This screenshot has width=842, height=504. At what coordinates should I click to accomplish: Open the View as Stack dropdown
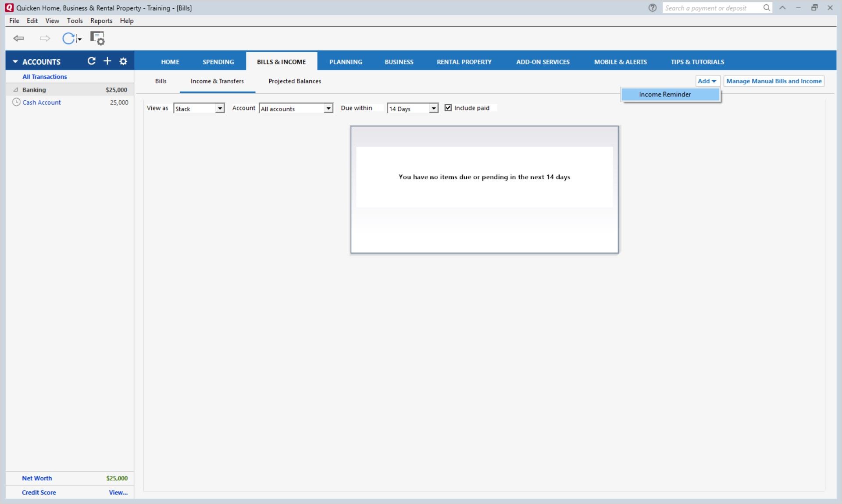coord(220,109)
